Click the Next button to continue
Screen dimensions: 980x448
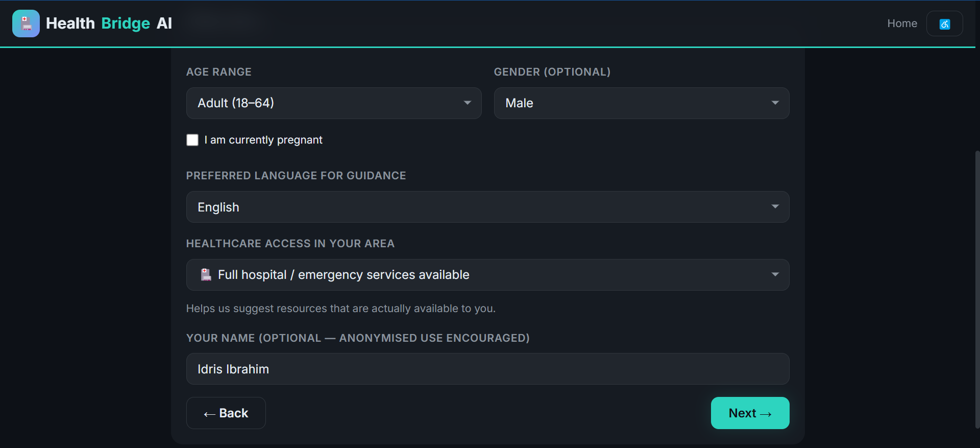(750, 413)
